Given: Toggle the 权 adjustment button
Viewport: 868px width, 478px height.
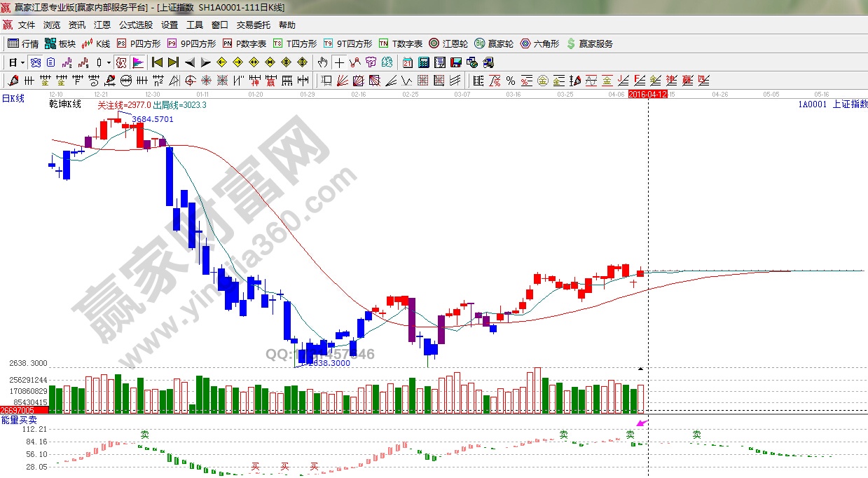Looking at the screenshot, I should (x=121, y=62).
